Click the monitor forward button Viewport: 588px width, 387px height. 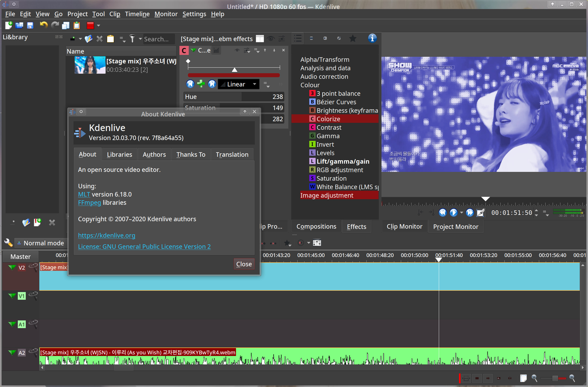pos(470,212)
